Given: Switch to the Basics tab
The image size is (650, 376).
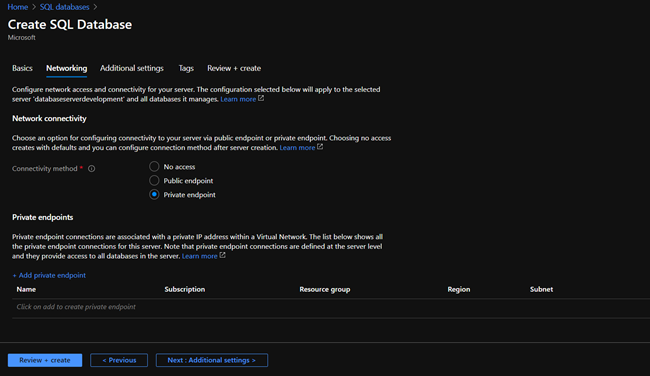Looking at the screenshot, I should click(x=22, y=68).
